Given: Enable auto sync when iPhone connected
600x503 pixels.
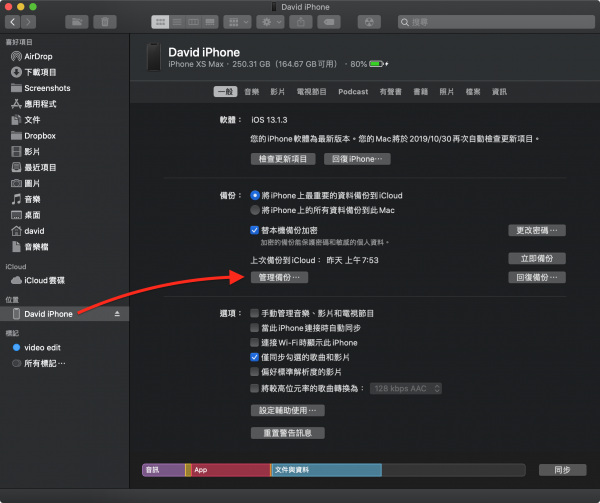Looking at the screenshot, I should 254,328.
